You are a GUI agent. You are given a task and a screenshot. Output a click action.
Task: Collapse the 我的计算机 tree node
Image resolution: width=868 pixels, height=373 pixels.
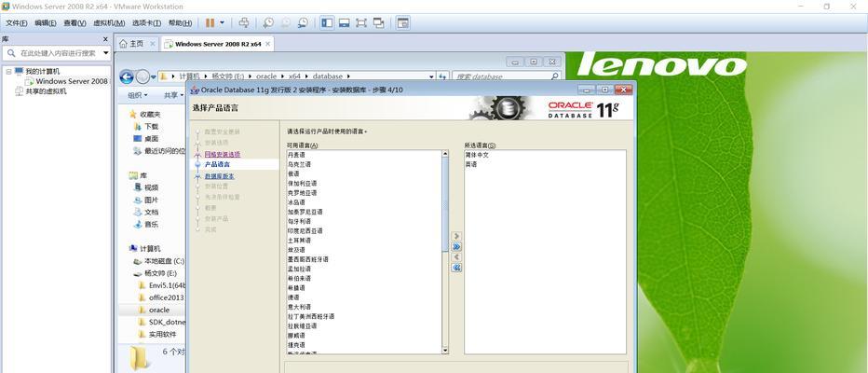9,72
